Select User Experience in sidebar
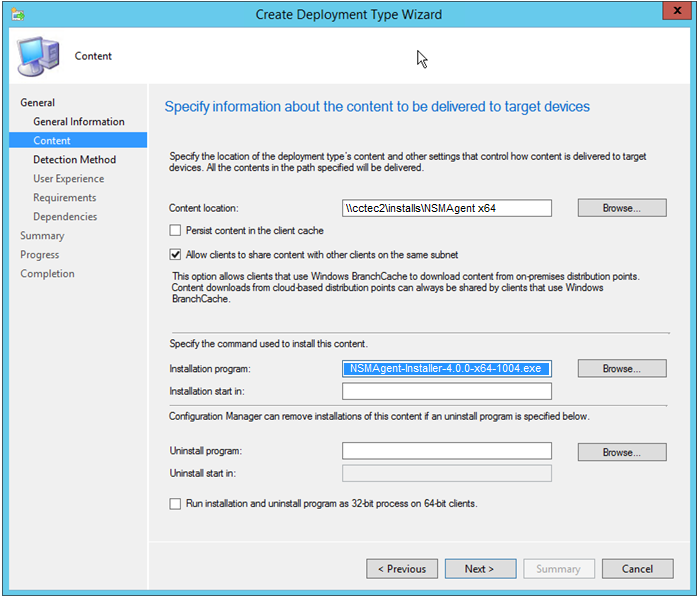Screen dimensions: 700x598 [x=69, y=179]
